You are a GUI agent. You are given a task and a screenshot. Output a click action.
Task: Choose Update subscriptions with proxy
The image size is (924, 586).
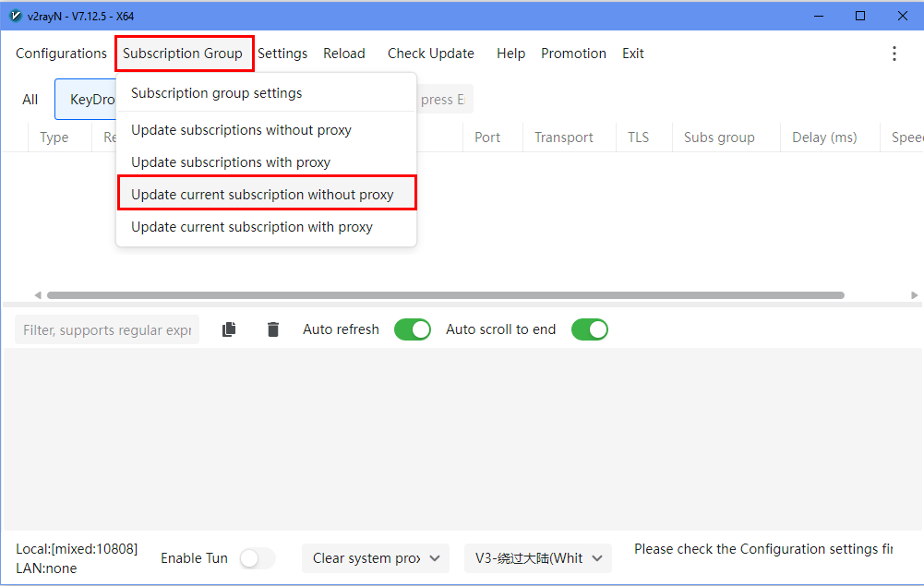(231, 162)
